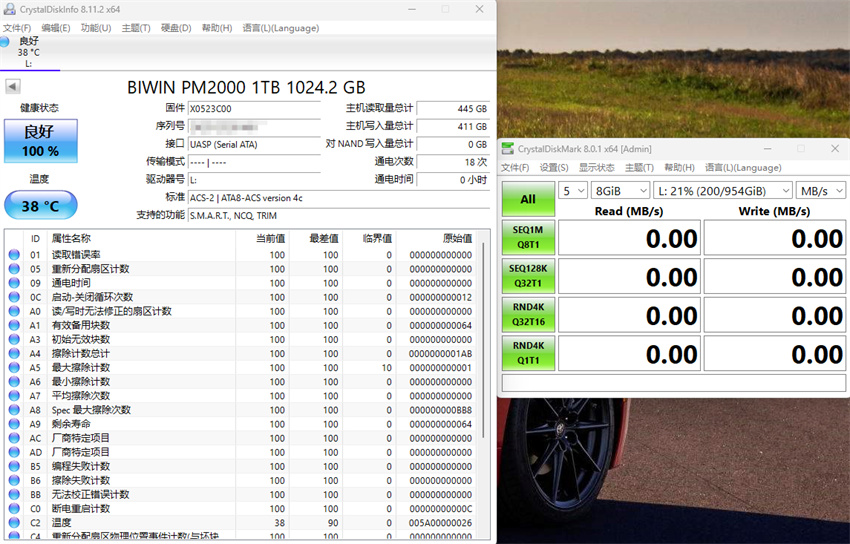Click the 通电次数 value 18 次
850x544 pixels.
453,162
